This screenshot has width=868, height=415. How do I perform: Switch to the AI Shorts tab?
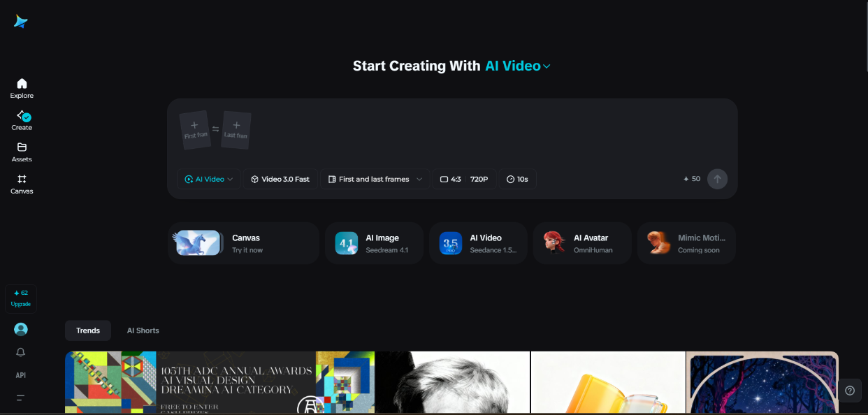click(x=143, y=330)
